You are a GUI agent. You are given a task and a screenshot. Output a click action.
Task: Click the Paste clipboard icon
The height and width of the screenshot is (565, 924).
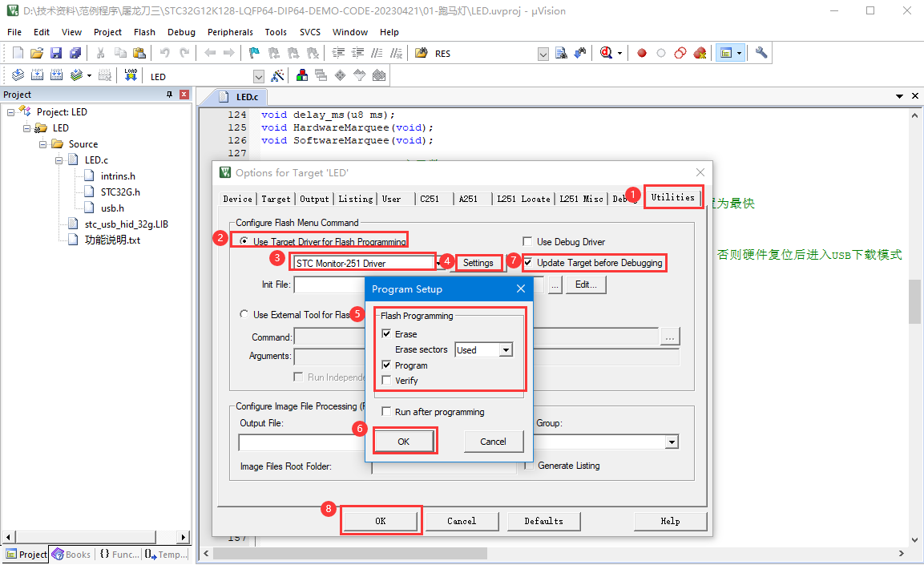pos(139,53)
